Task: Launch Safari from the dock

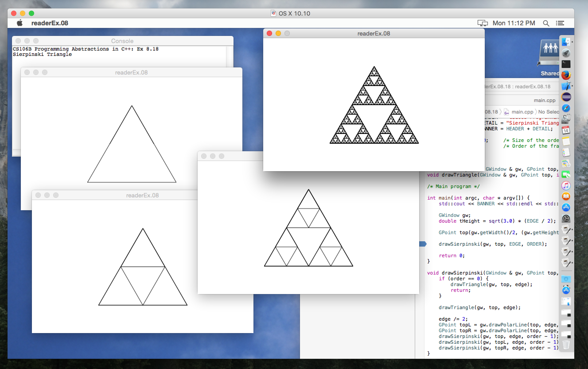Action: point(566,108)
